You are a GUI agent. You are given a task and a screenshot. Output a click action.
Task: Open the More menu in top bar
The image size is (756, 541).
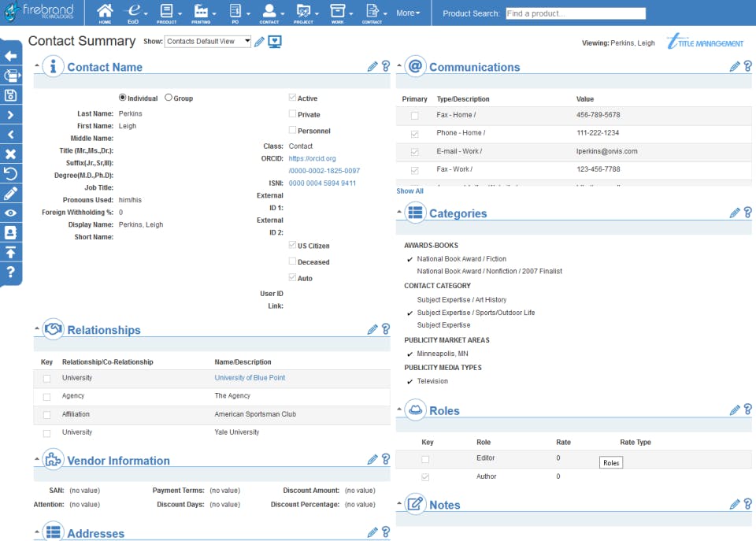[407, 13]
